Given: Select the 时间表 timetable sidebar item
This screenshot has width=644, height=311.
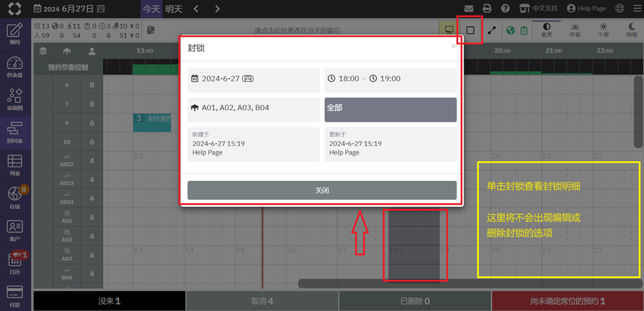Looking at the screenshot, I should pyautogui.click(x=15, y=132).
